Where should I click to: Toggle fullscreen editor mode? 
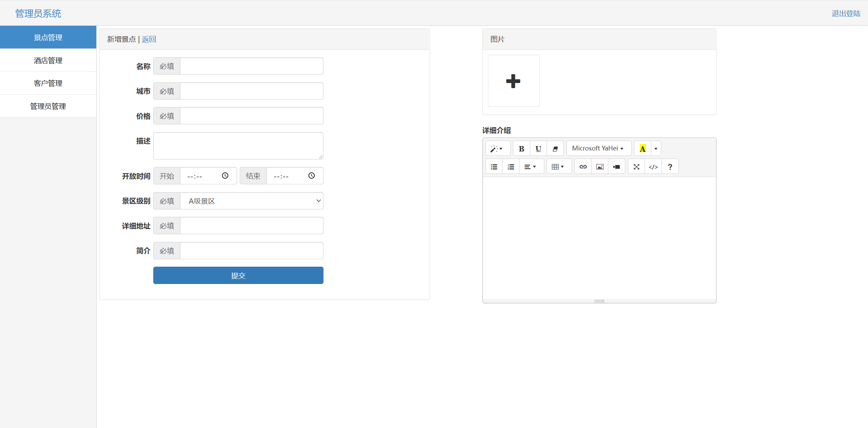pos(636,167)
